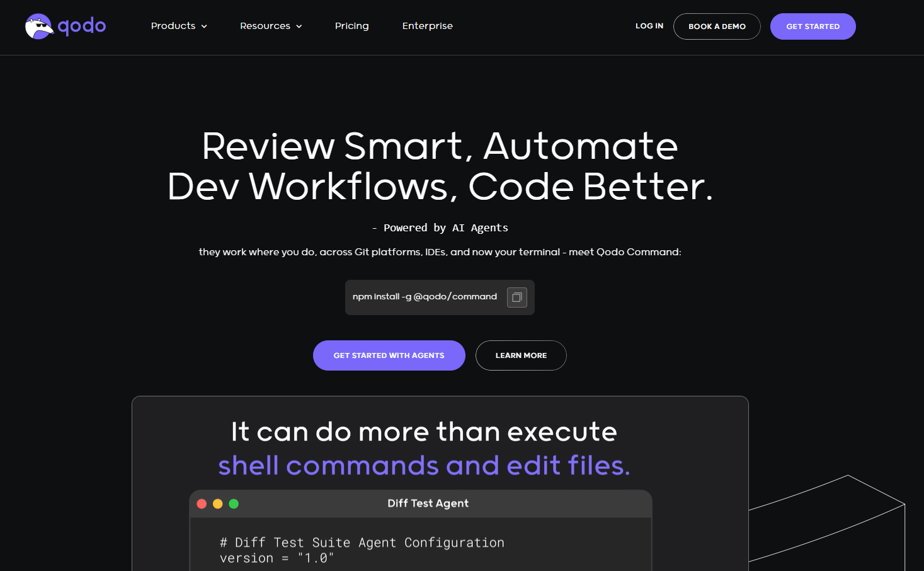Click the 'It can do more than execute' heading
The height and width of the screenshot is (571, 924).
[x=424, y=432]
